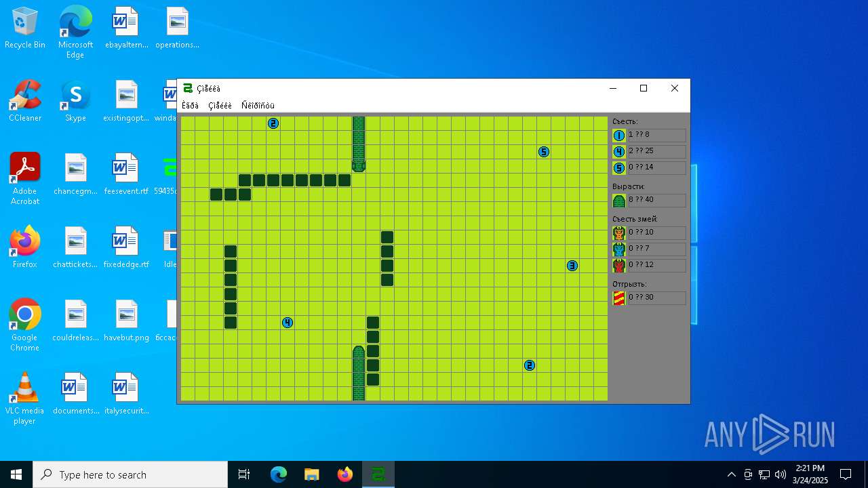Image resolution: width=868 pixels, height=488 pixels.
Task: Select the VLC media player desktop shortcut
Action: [x=25, y=399]
